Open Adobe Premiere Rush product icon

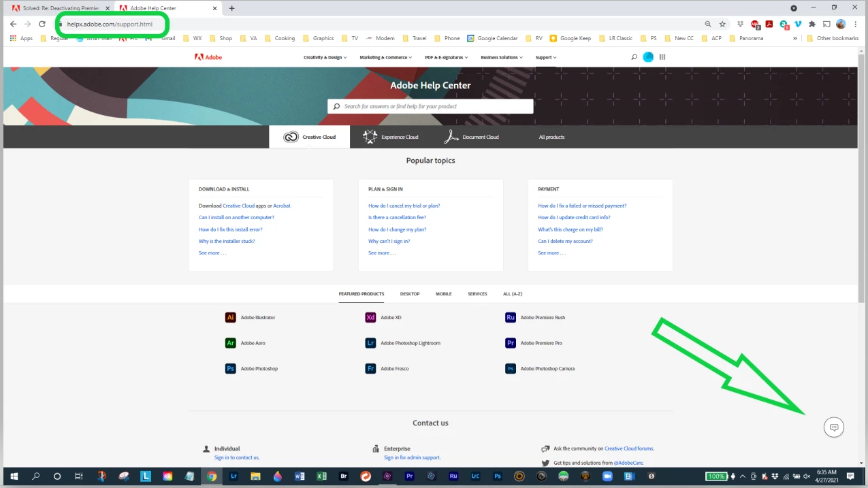click(511, 317)
